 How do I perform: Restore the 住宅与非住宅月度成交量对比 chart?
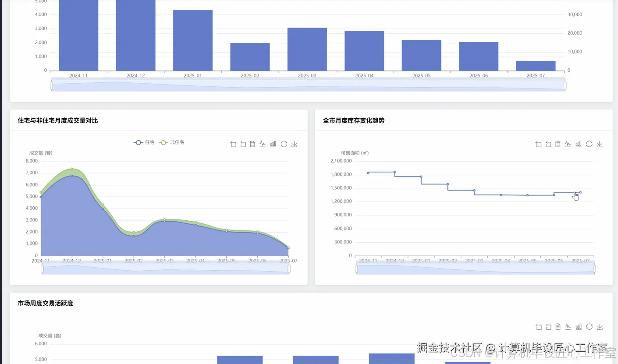click(x=284, y=144)
